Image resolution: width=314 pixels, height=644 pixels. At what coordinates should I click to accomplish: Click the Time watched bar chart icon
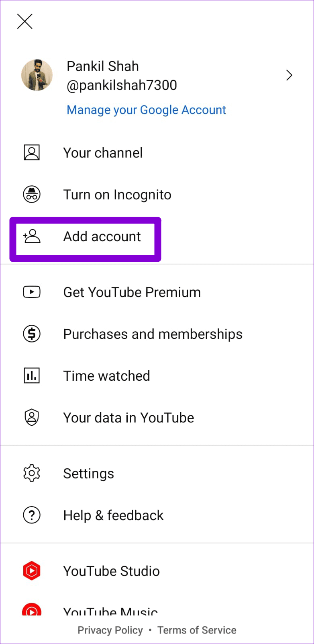[x=32, y=376]
